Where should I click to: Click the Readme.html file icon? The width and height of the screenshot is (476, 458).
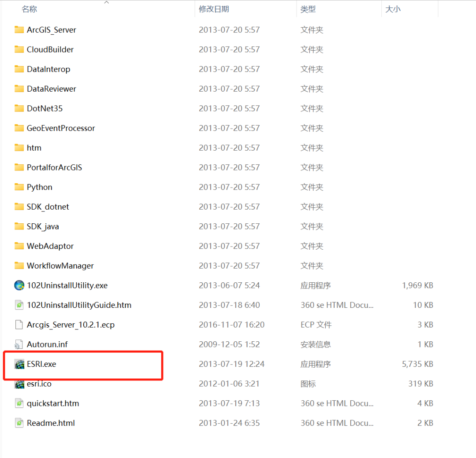[19, 423]
